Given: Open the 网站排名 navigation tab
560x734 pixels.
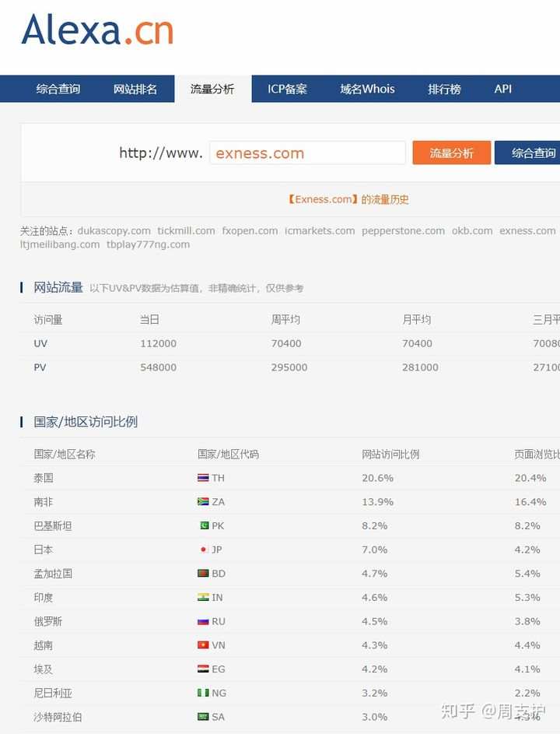Looking at the screenshot, I should [x=135, y=89].
